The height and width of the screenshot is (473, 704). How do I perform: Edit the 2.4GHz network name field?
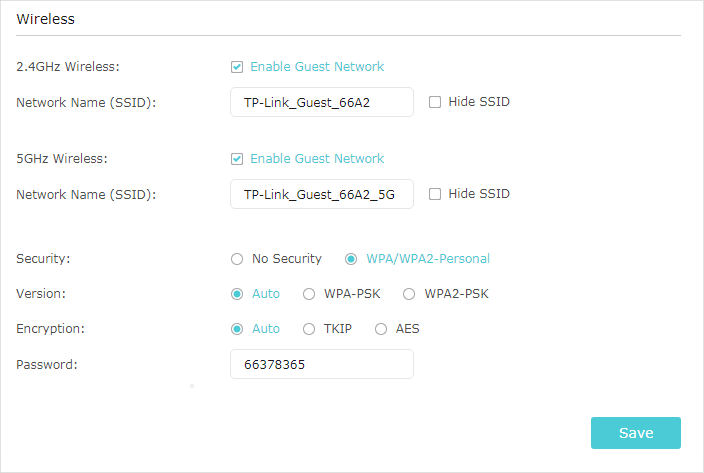(321, 102)
